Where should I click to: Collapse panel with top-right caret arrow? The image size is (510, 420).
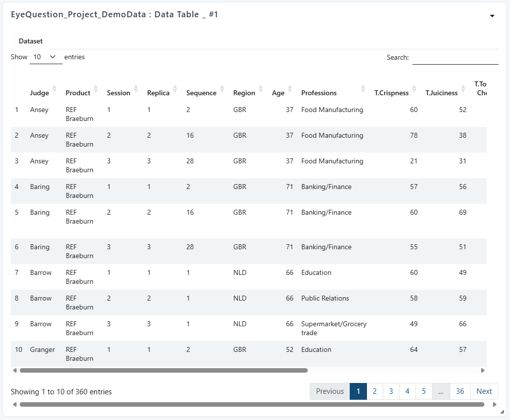pyautogui.click(x=492, y=16)
